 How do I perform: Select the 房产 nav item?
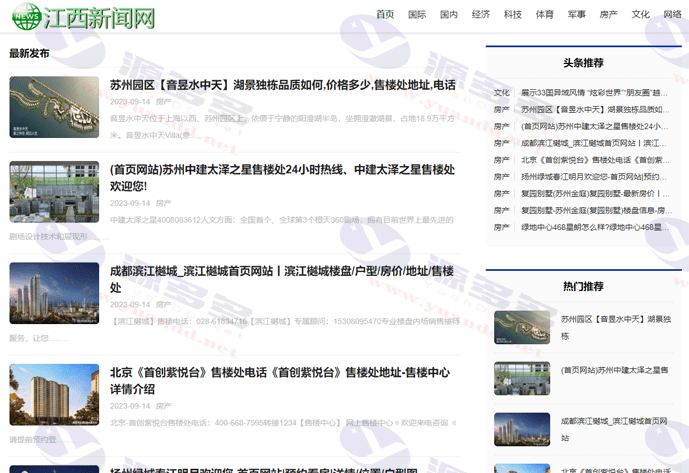coord(609,15)
